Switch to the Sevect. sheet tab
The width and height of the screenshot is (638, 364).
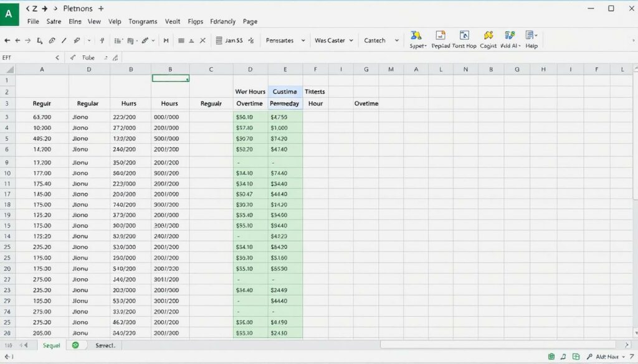pyautogui.click(x=105, y=345)
